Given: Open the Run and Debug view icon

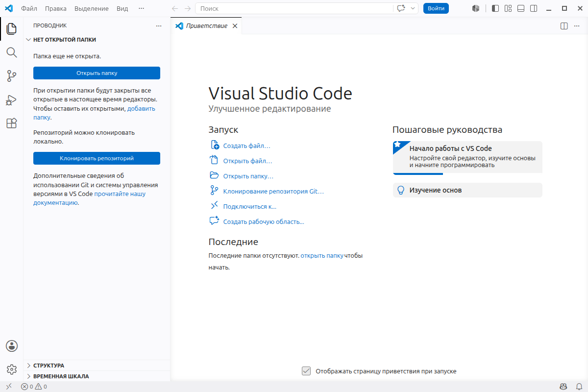Looking at the screenshot, I should [12, 100].
